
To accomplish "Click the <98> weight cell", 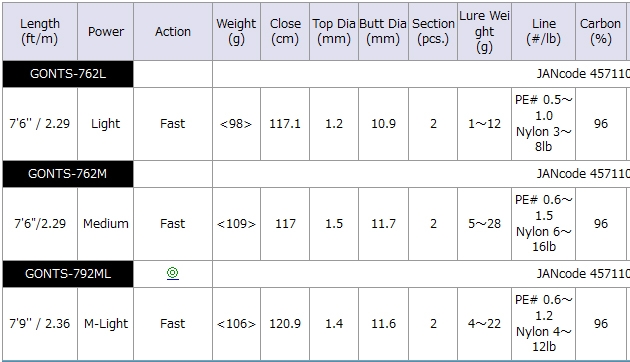I will point(236,124).
